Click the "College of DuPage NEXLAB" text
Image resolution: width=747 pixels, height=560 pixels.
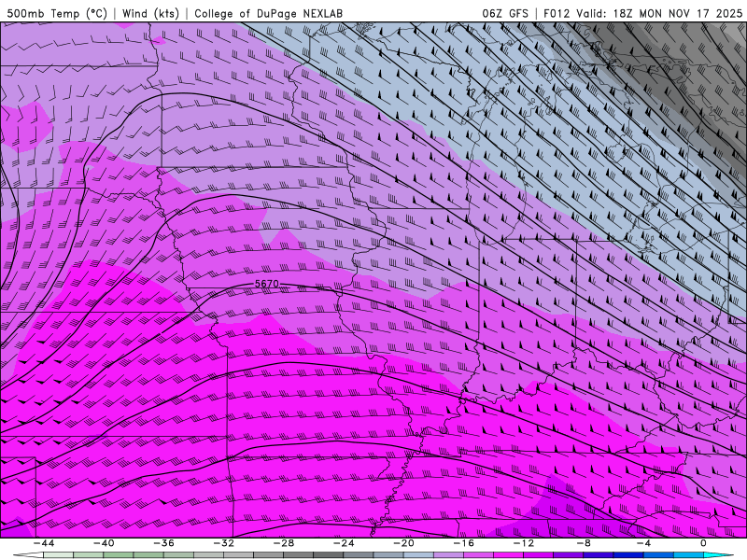pyautogui.click(x=268, y=13)
